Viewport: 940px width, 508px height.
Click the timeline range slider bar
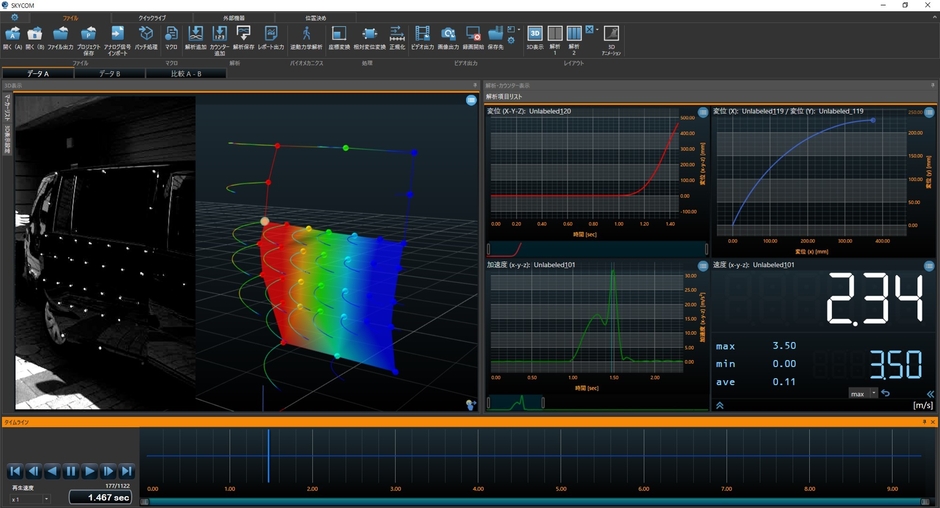coord(534,501)
